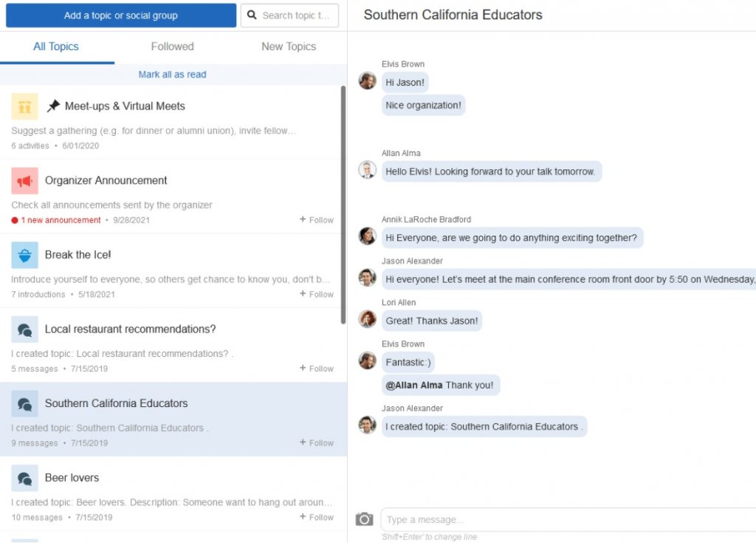Click the chat bubble icon for Local restaurant recommendations
Screen dimensions: 756x543
[x=24, y=329]
